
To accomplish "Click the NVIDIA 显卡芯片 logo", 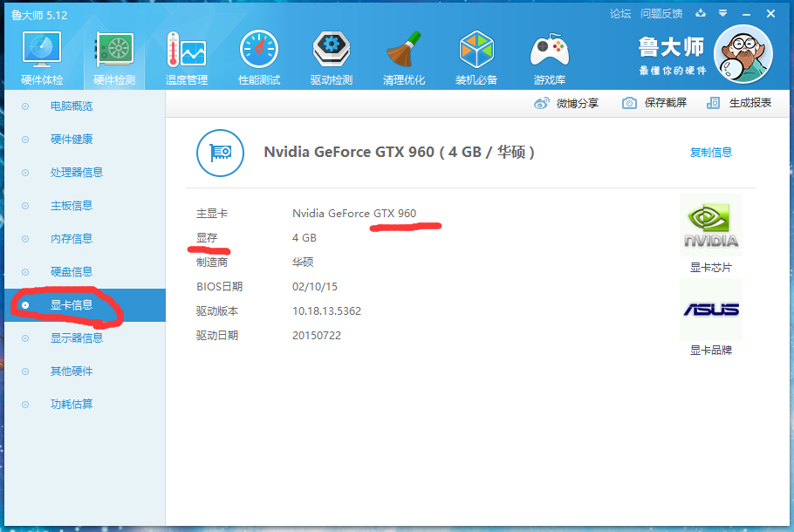I will coord(711,225).
